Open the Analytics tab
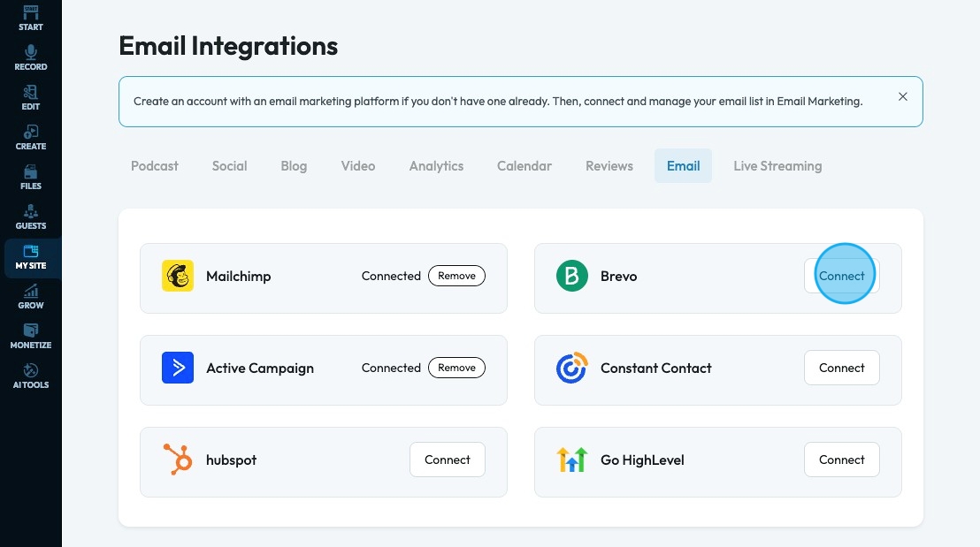 pos(436,166)
